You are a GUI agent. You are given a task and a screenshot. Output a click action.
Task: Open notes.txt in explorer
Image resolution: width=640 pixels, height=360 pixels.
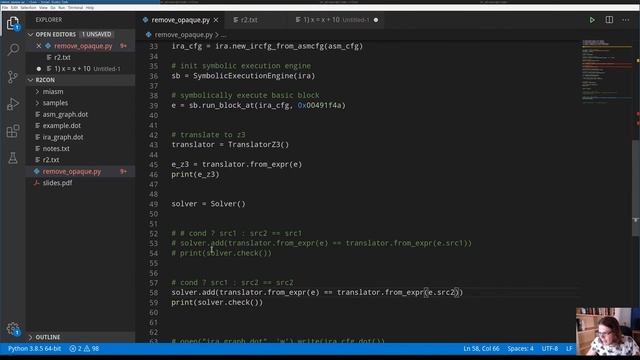click(x=56, y=149)
